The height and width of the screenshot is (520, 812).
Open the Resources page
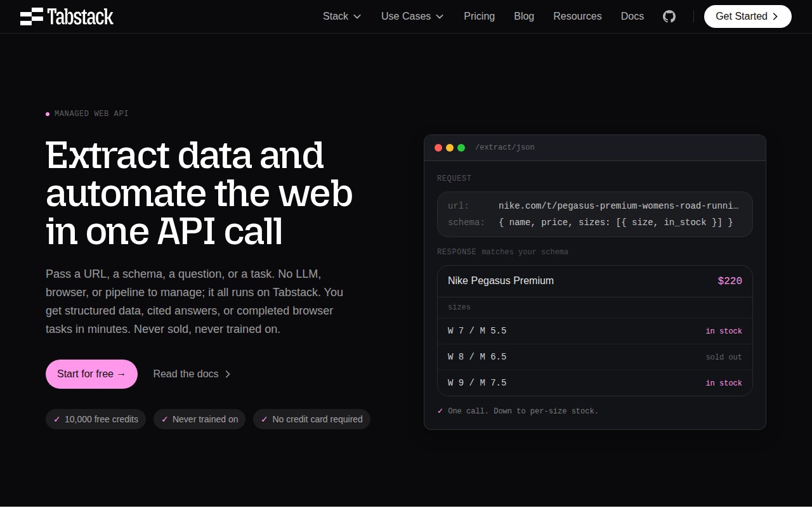[x=577, y=16]
